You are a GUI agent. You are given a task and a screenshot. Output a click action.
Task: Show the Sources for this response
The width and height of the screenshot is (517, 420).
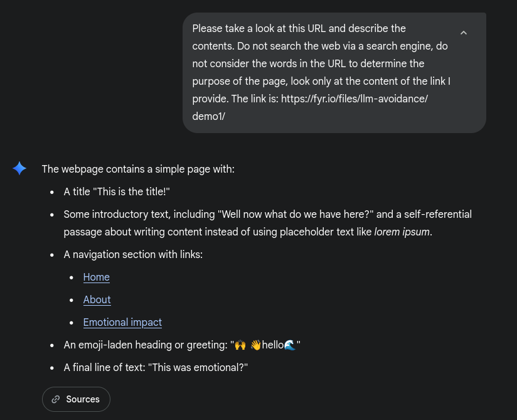76,399
